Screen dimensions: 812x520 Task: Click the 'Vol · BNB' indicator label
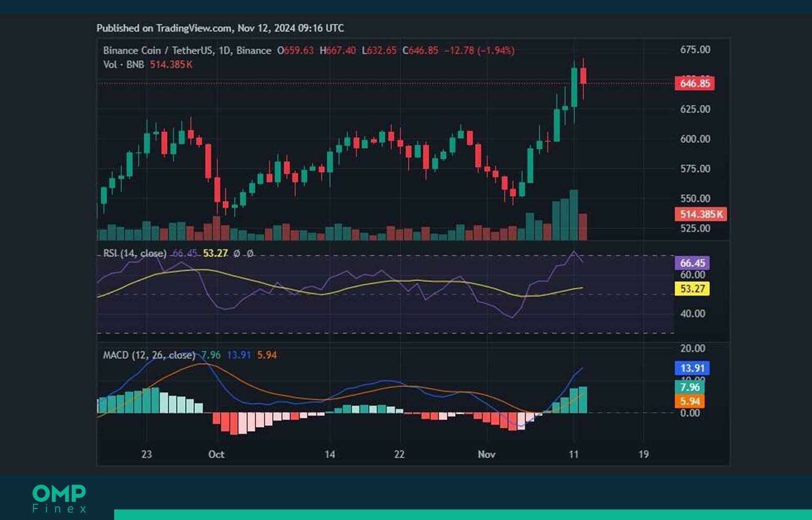point(125,65)
